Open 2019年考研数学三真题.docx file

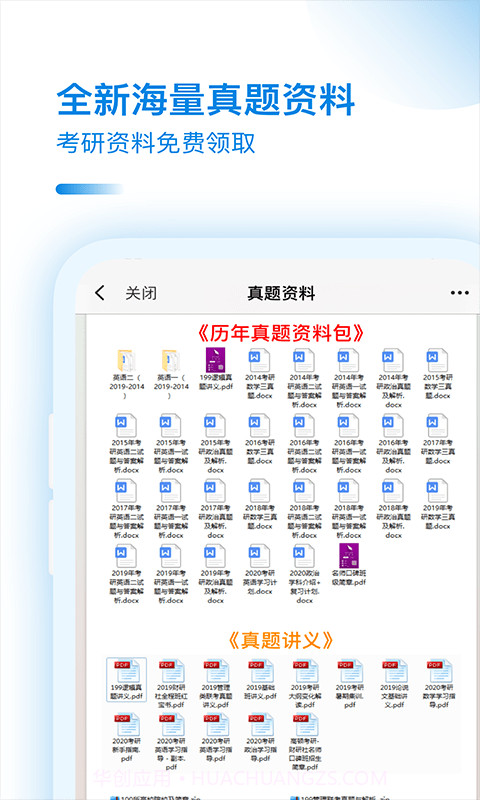[438, 504]
